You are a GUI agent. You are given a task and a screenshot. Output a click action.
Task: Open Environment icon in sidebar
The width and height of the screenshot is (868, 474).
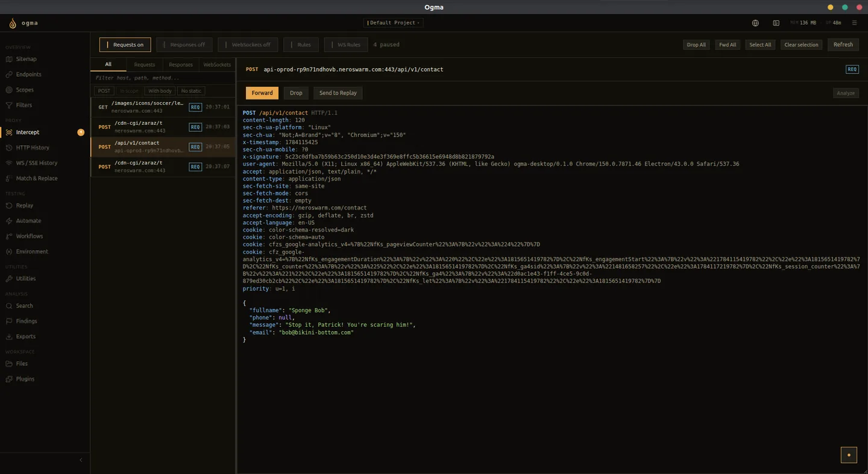coord(9,251)
